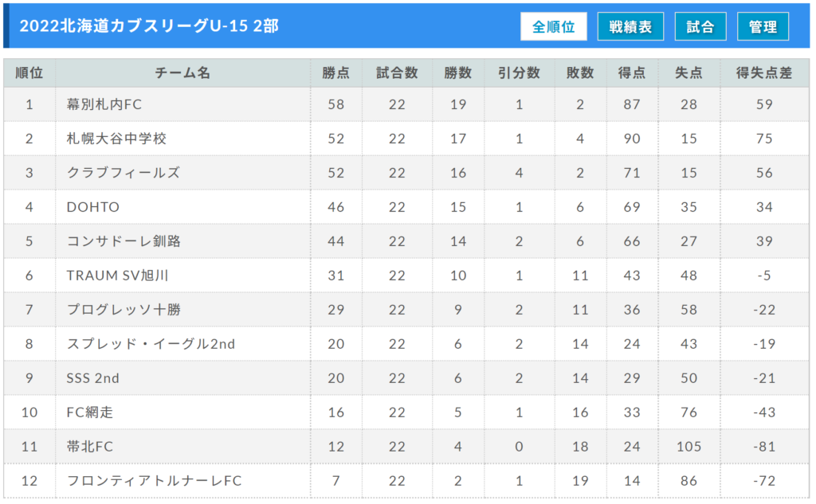Open the クラブフィールズ team row
816x504 pixels.
tap(124, 173)
